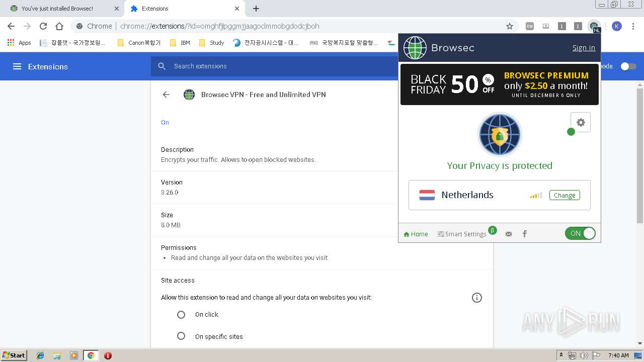
Task: Show site access info circle icon
Action: point(477,298)
